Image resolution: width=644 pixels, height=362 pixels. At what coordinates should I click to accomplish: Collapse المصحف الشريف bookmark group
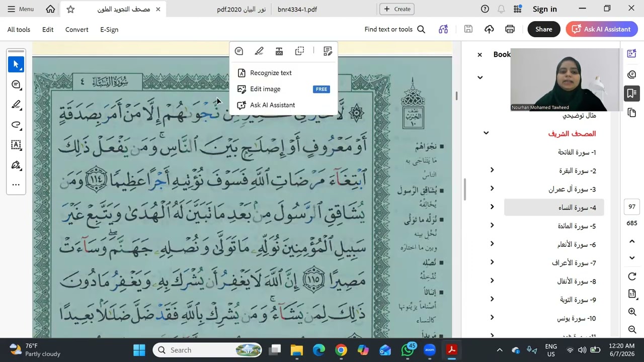coord(486,133)
